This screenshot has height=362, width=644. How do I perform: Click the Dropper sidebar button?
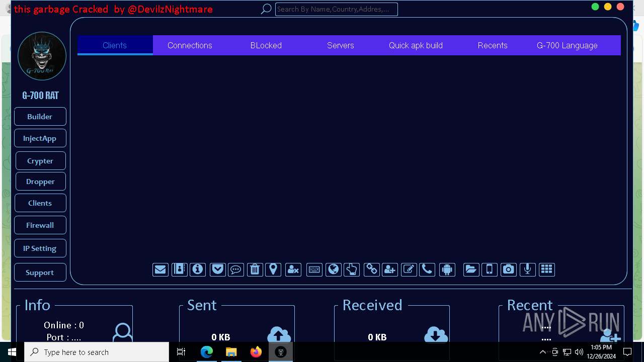[40, 182]
